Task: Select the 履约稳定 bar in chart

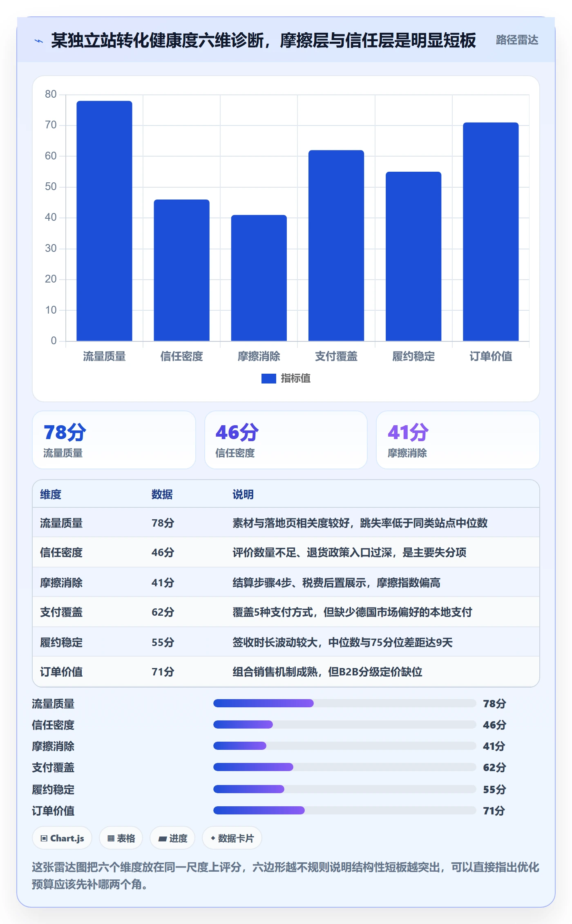Action: [x=413, y=256]
